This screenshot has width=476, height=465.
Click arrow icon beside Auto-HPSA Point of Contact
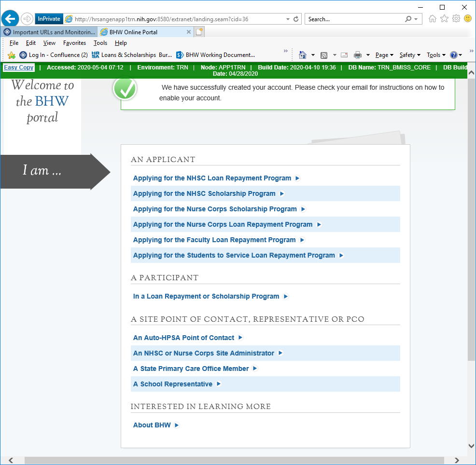(x=240, y=337)
